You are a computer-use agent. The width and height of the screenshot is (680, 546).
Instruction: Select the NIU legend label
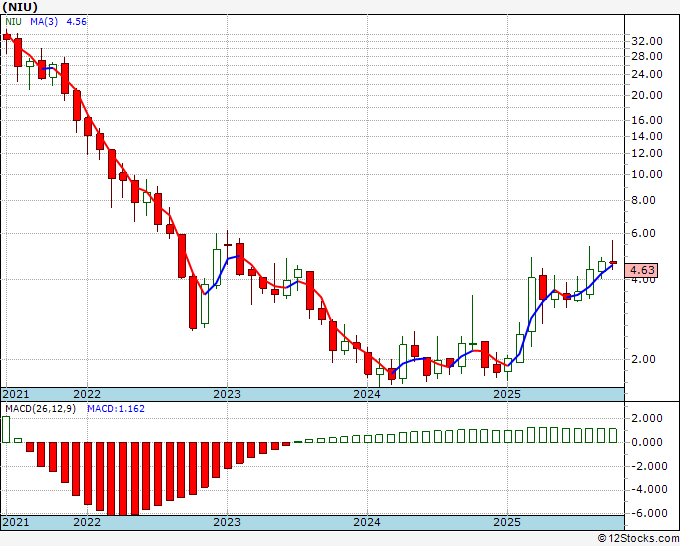[x=13, y=21]
